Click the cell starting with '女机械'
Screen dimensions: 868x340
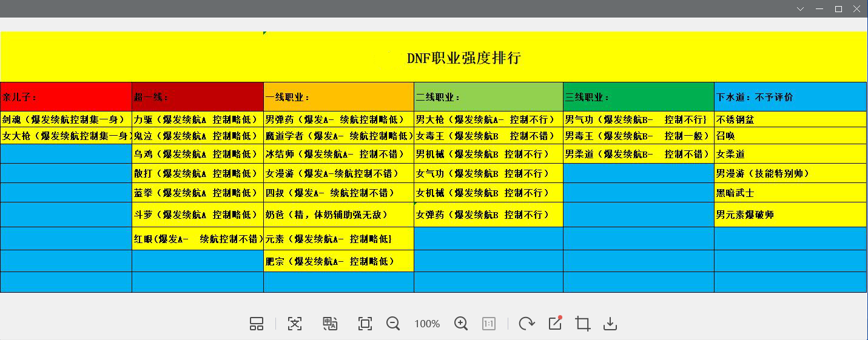(x=488, y=193)
